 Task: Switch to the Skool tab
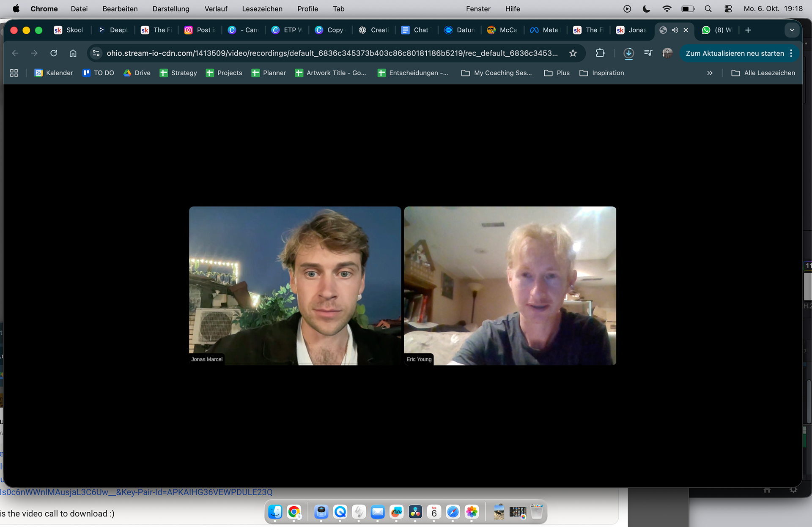(x=69, y=30)
